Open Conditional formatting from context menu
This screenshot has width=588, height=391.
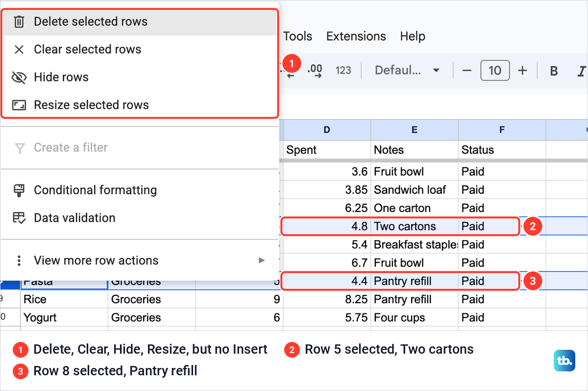140,190
